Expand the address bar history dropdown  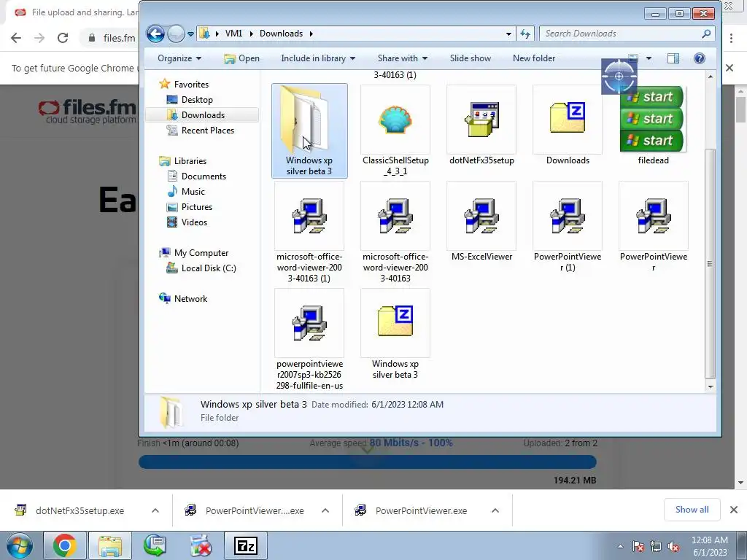508,34
